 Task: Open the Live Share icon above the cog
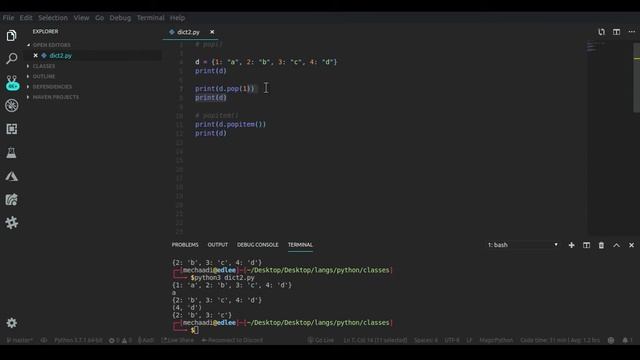pyautogui.click(x=11, y=200)
